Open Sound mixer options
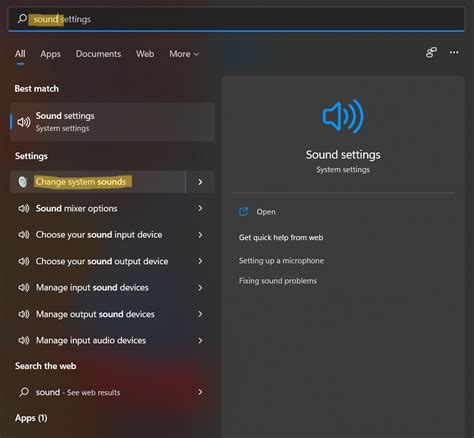Screen dimensions: 474x438 point(76,208)
